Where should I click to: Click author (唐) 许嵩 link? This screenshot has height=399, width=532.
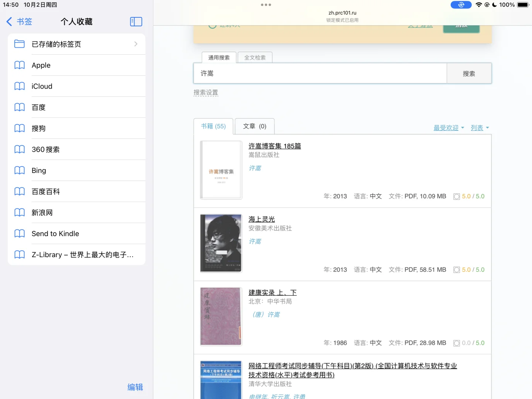[266, 314]
